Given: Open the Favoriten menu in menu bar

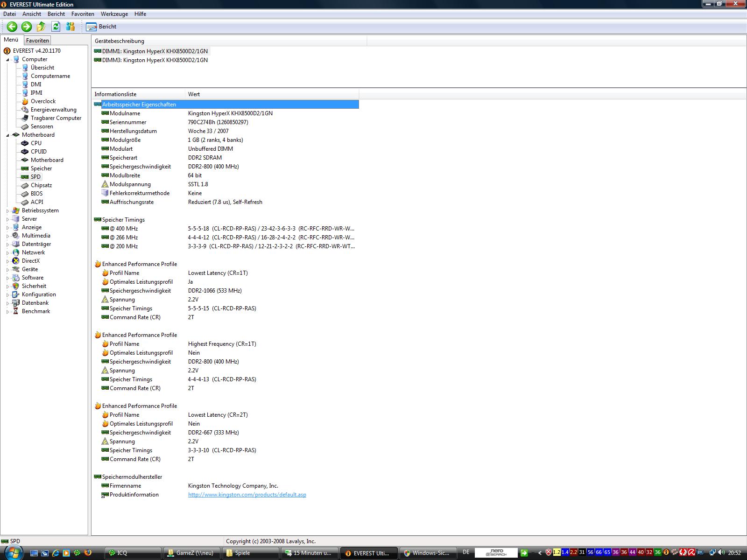Looking at the screenshot, I should point(83,14).
